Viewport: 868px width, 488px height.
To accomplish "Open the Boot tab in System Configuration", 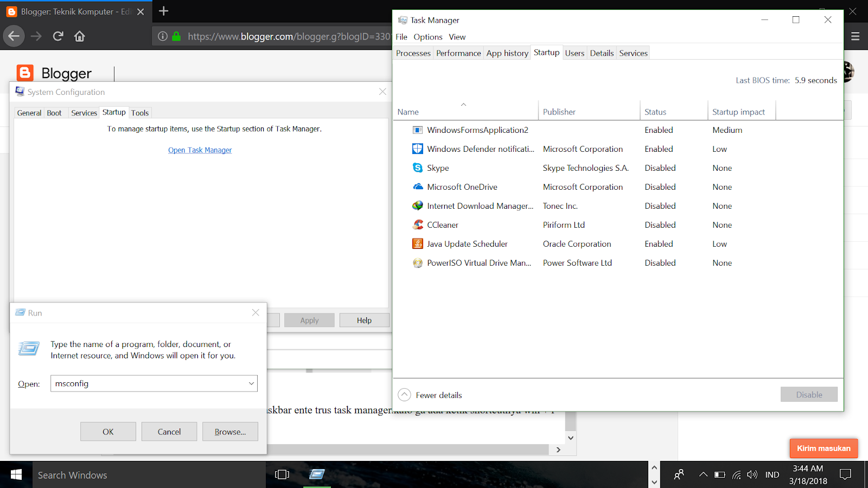I will (x=54, y=112).
